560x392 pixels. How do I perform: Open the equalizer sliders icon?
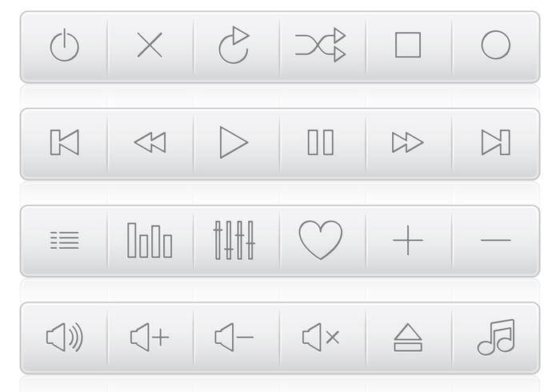234,240
